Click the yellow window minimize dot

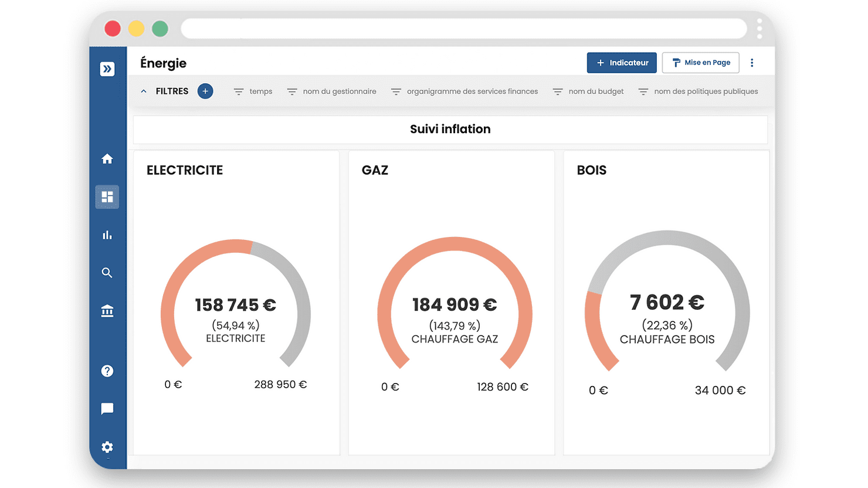click(136, 28)
